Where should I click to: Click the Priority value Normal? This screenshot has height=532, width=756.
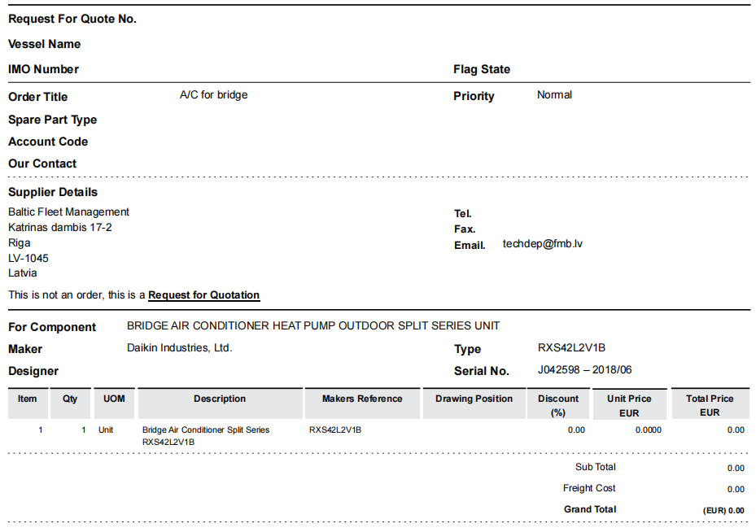pos(554,95)
